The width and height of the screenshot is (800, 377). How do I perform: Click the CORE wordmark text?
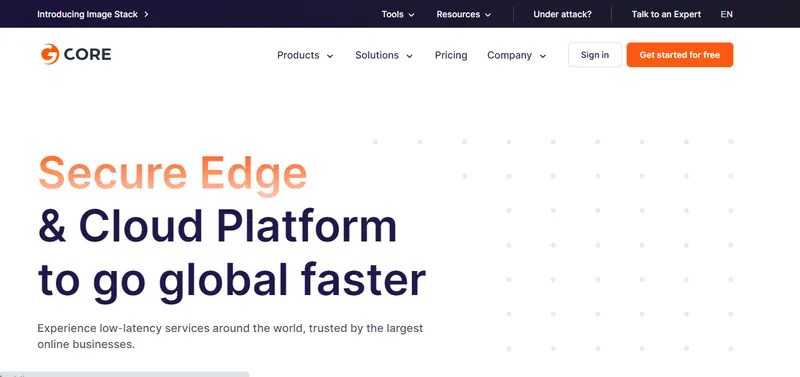87,55
